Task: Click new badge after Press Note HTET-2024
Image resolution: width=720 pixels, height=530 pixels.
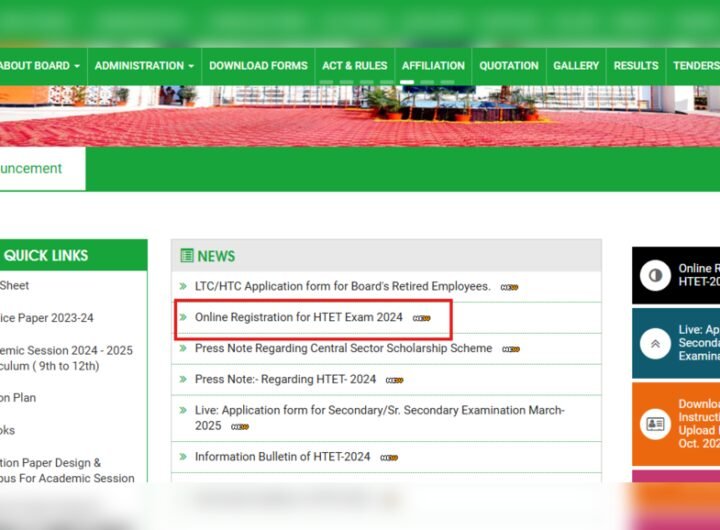Action: pos(394,380)
